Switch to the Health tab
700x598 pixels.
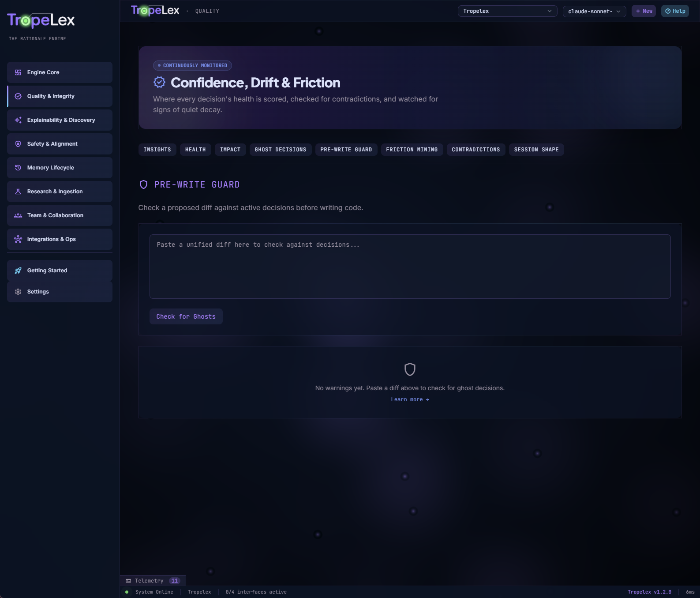tap(195, 150)
